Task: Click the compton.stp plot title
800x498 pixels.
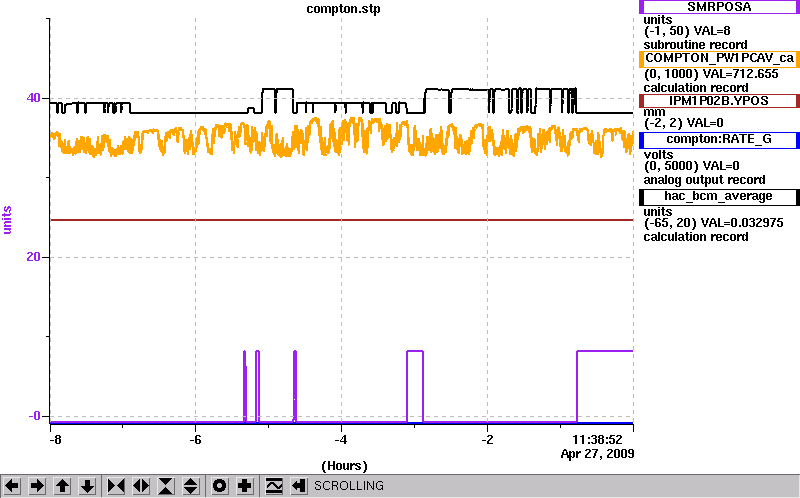Action: 343,9
